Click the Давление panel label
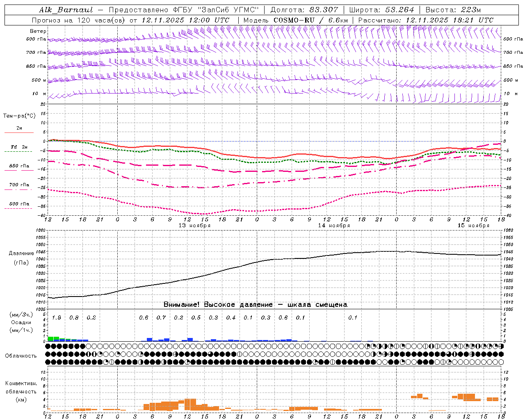525x420 pixels. (21, 253)
